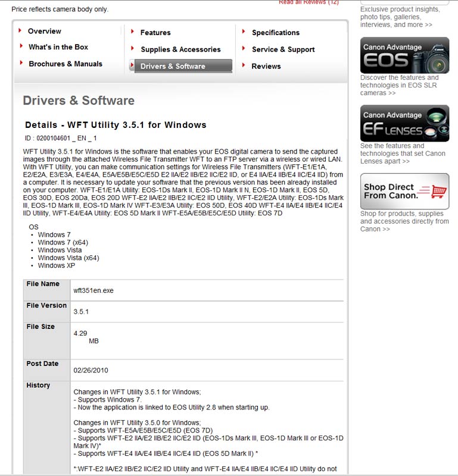The height and width of the screenshot is (476, 458).
Task: Open Canon Advantage EF Lenses banner
Action: coord(404,123)
